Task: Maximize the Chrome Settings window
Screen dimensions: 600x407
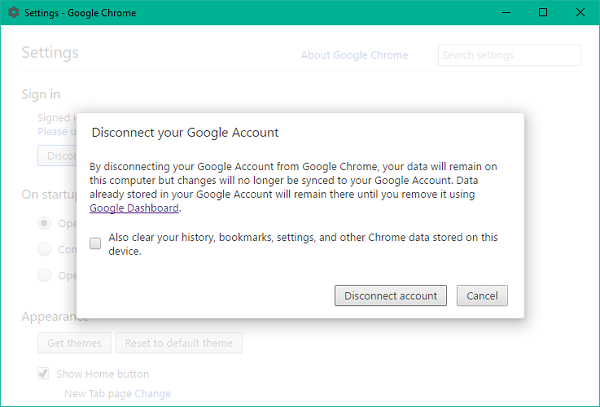Action: tap(543, 13)
